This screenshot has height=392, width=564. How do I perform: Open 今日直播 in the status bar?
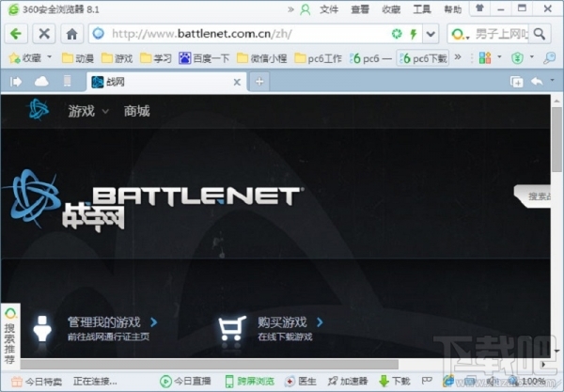(185, 382)
